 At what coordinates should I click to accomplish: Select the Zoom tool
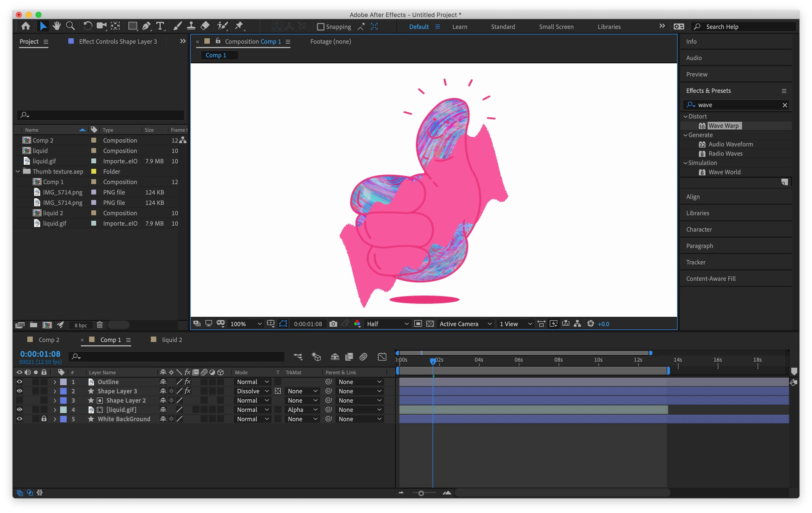(70, 26)
